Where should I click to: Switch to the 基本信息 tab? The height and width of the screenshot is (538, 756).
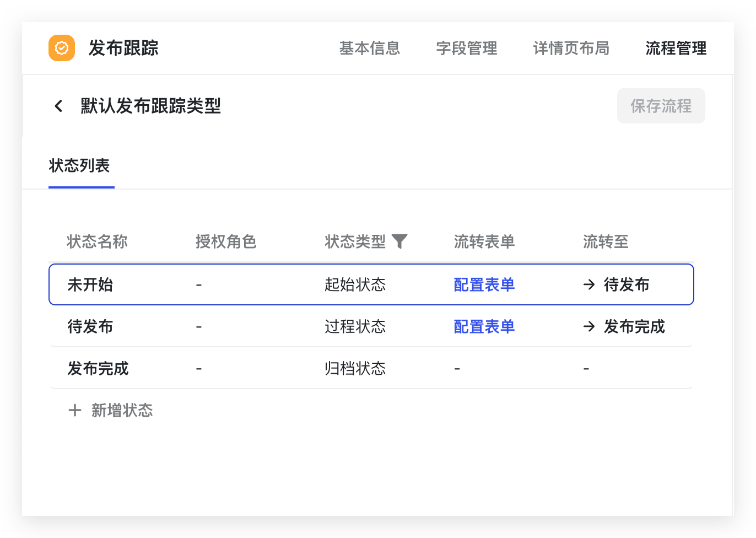[x=370, y=48]
